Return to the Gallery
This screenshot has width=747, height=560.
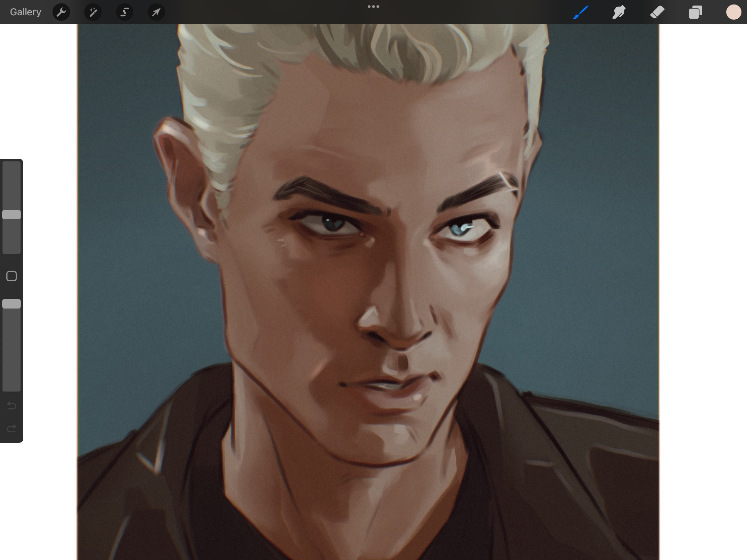point(25,12)
